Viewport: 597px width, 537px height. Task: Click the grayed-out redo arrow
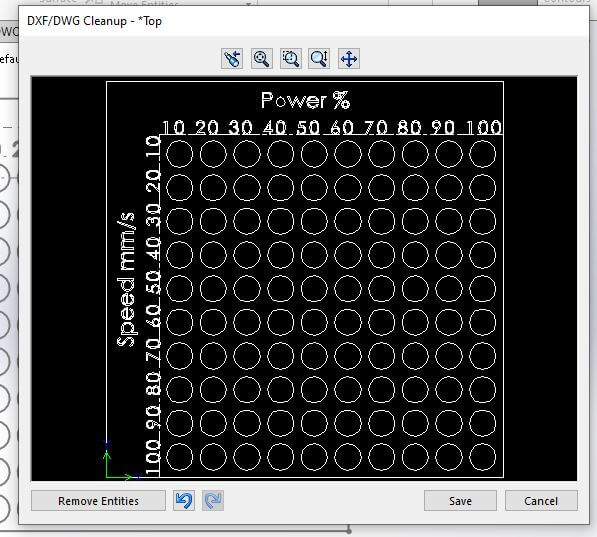(213, 500)
